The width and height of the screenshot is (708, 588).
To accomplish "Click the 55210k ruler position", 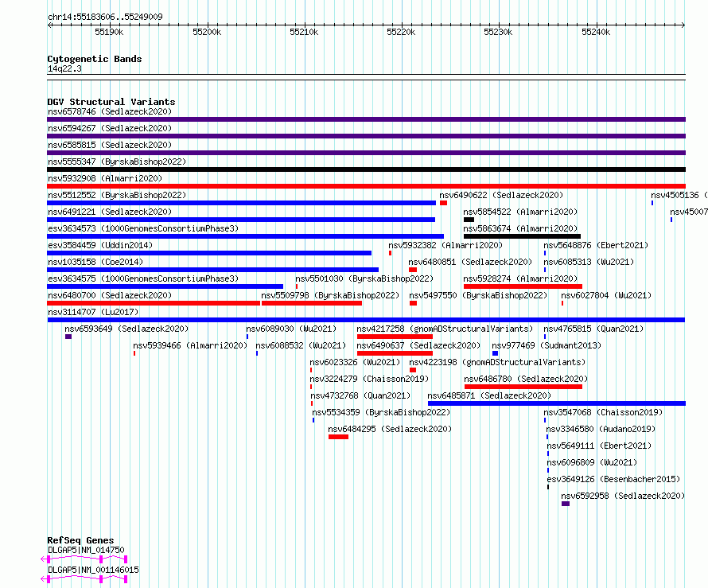I will [x=304, y=32].
